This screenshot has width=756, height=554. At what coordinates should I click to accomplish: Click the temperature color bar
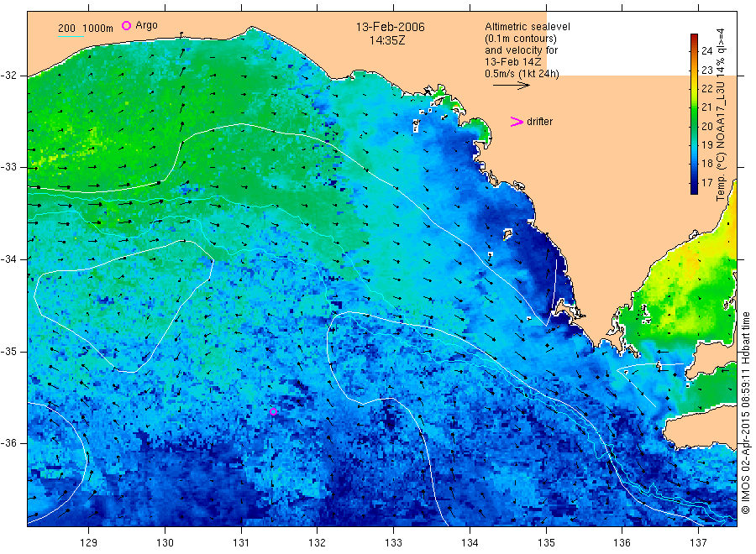click(694, 114)
